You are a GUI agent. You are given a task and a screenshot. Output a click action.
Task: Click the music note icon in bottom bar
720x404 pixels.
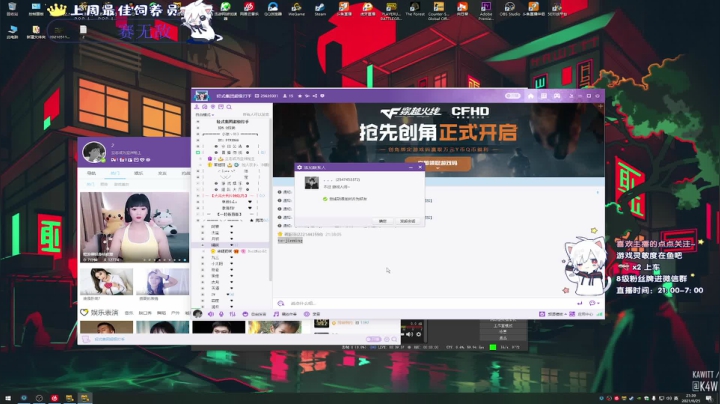[276, 314]
